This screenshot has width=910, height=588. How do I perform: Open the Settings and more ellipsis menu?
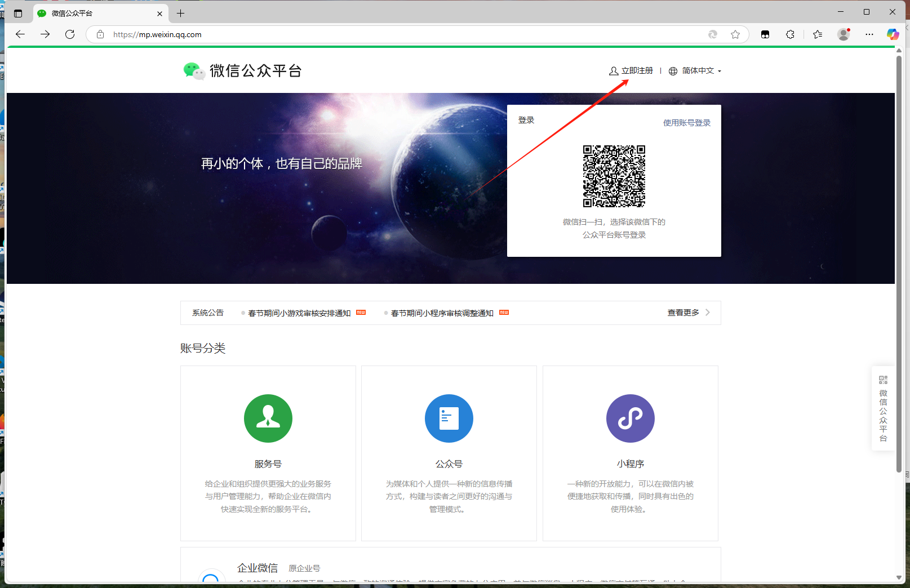869,34
